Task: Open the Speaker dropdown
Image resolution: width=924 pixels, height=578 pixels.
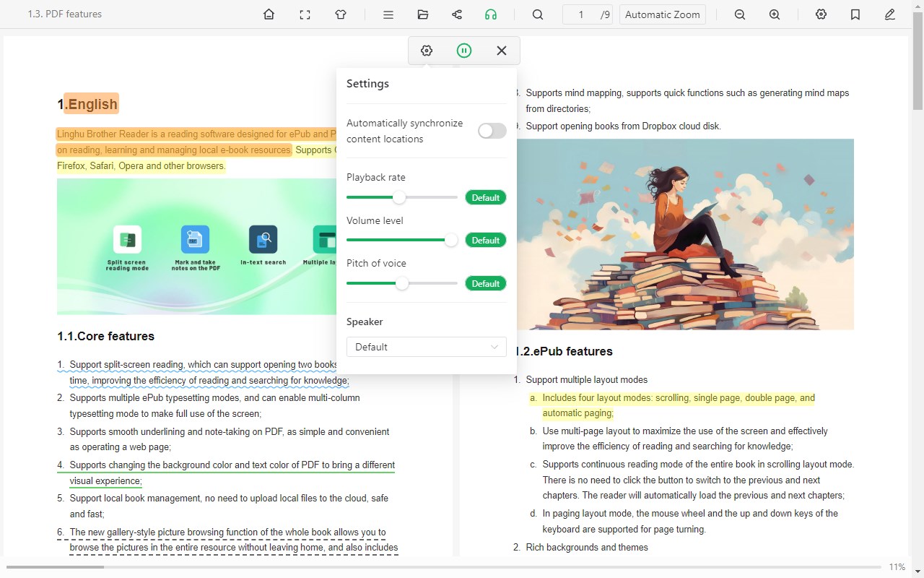Action: click(427, 347)
